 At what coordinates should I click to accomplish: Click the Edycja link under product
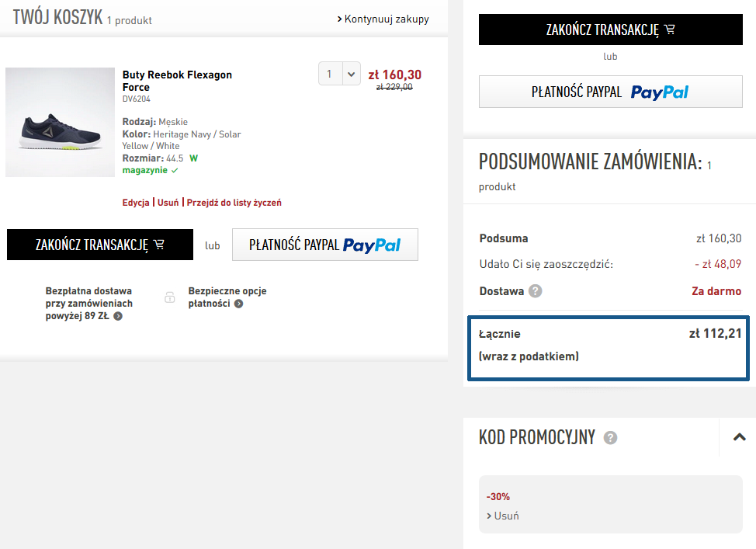[x=136, y=203]
